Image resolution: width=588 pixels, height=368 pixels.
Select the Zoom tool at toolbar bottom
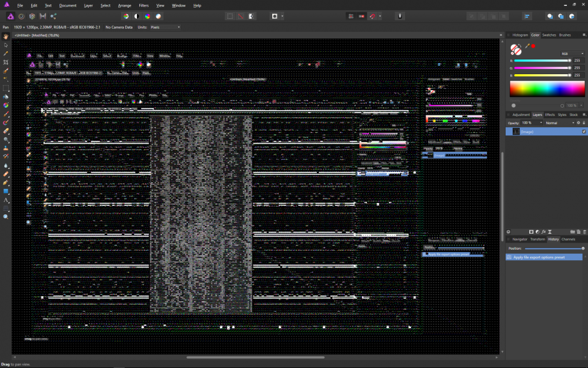click(5, 217)
